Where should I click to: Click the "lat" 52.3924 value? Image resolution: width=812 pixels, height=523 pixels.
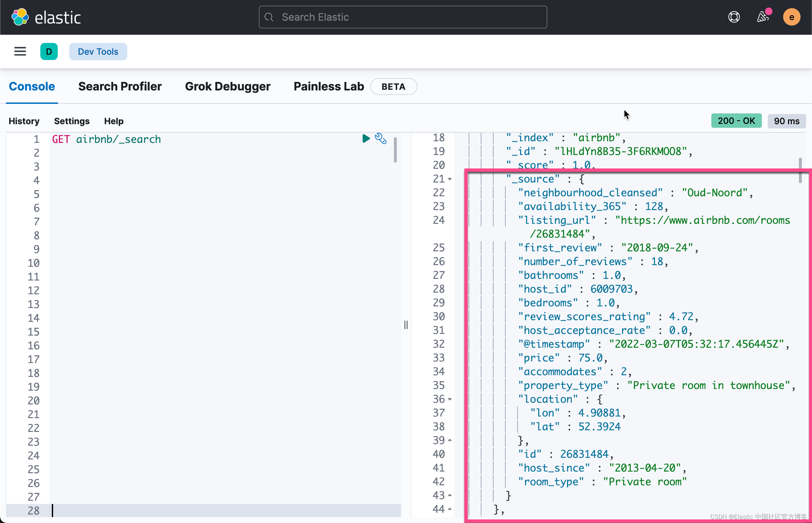tap(599, 427)
